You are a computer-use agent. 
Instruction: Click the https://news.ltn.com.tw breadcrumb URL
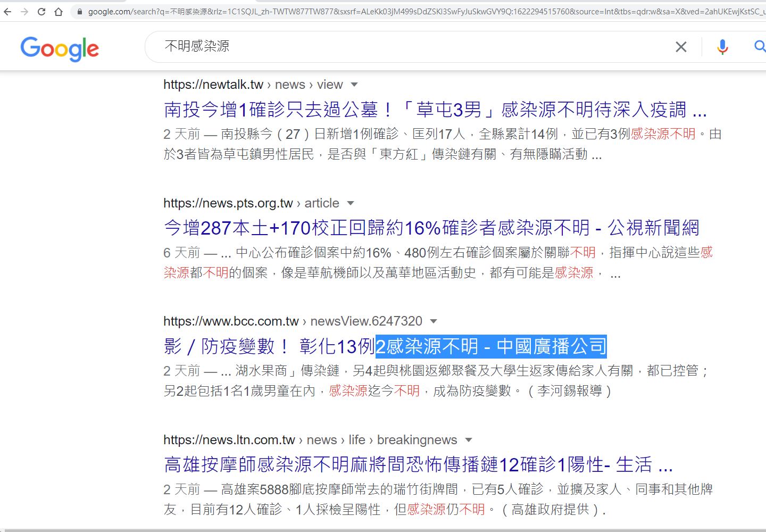[229, 440]
